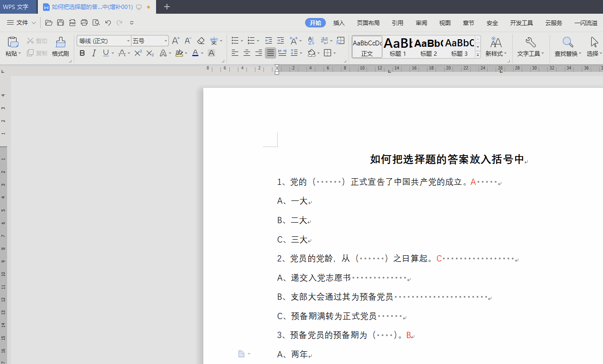Center align paragraph
This screenshot has width=603, height=364.
coord(247,53)
